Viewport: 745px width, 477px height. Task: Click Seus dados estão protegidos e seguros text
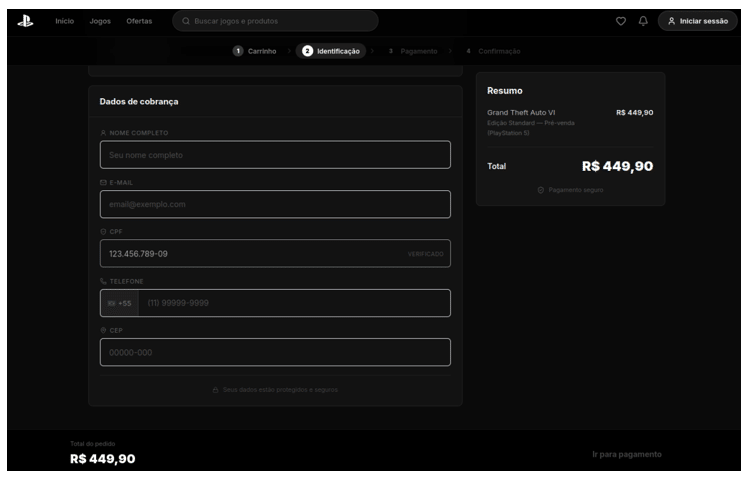pyautogui.click(x=280, y=390)
